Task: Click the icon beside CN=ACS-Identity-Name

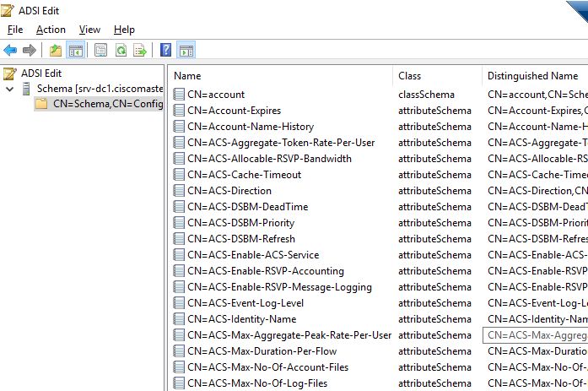Action: point(179,319)
